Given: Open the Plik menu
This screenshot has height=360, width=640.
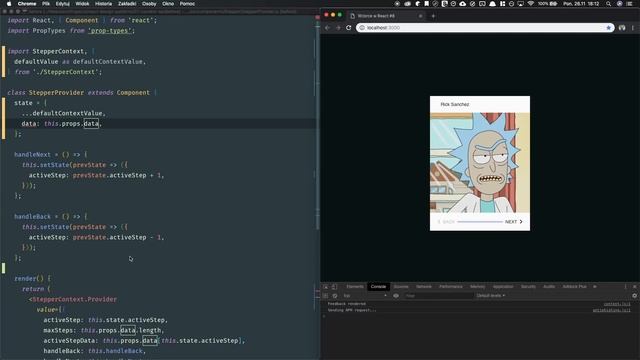Looking at the screenshot, I should 46,4.
